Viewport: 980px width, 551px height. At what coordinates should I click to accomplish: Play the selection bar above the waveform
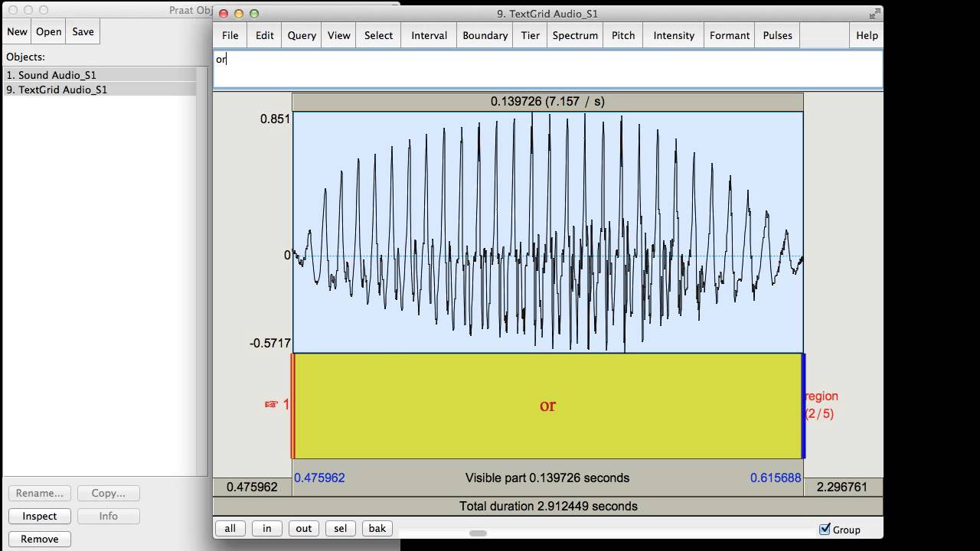click(x=547, y=101)
